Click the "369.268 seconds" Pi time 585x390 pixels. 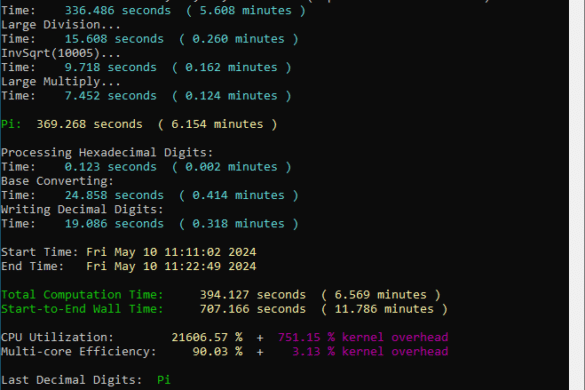click(90, 124)
